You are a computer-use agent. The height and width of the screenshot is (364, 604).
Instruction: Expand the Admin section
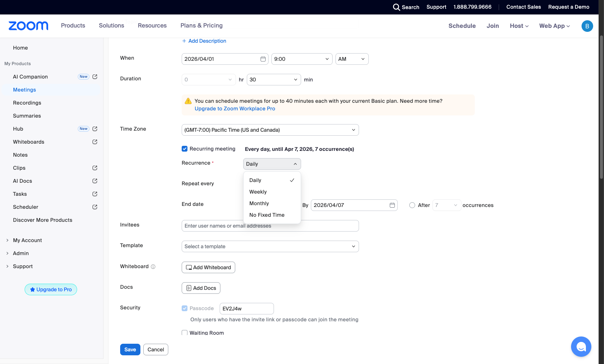click(x=17, y=253)
